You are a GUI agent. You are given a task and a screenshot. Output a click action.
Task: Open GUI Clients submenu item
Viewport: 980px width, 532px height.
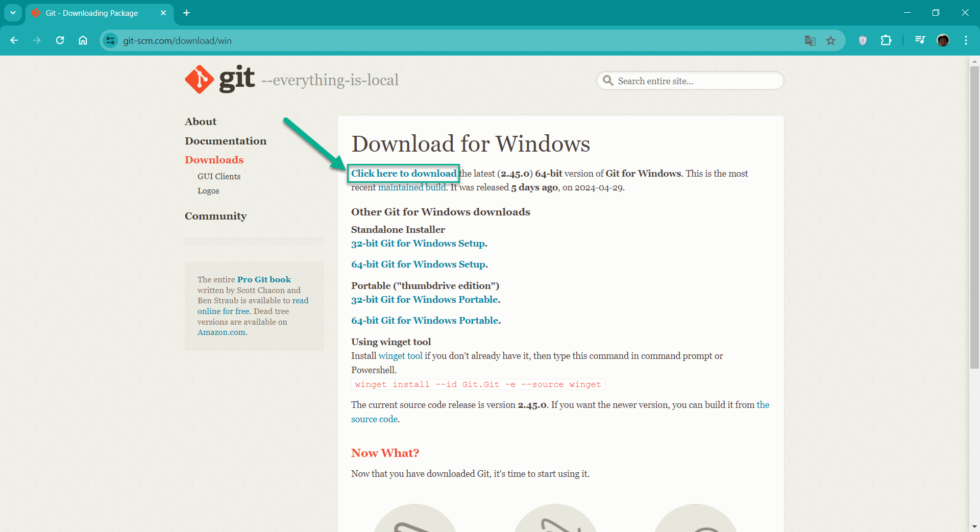click(219, 176)
